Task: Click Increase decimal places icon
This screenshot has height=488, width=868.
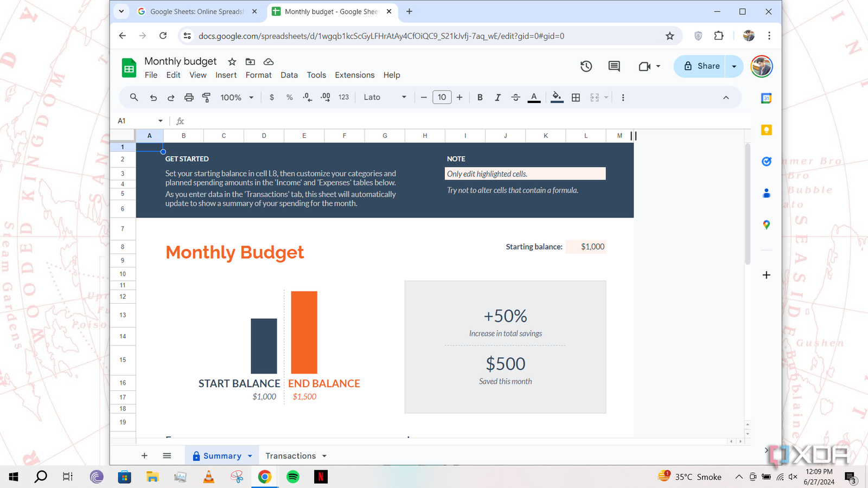Action: (325, 98)
